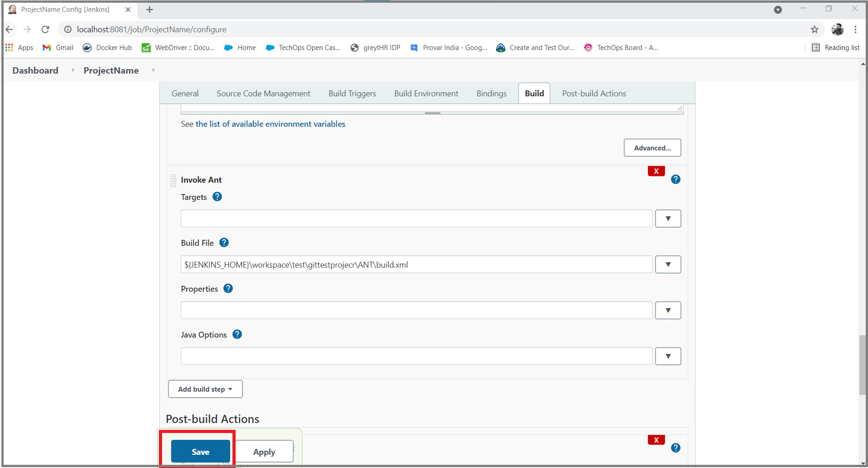
Task: Open Docker Hub bookmark
Action: (x=107, y=48)
